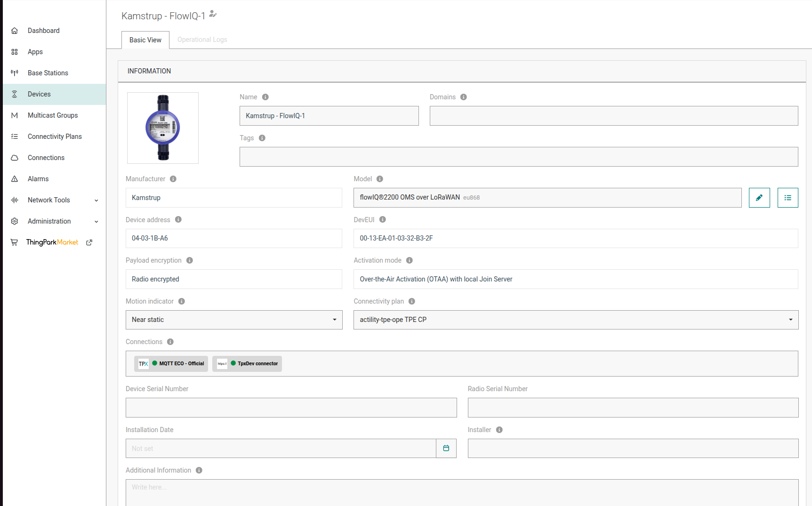Click the Installer input field
The width and height of the screenshot is (812, 506).
[x=633, y=448]
